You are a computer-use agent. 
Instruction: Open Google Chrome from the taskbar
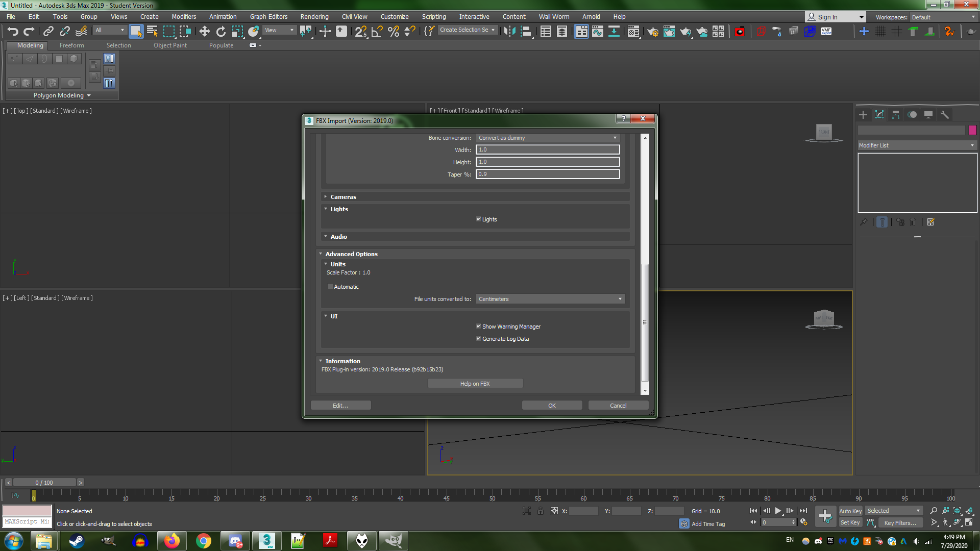203,541
